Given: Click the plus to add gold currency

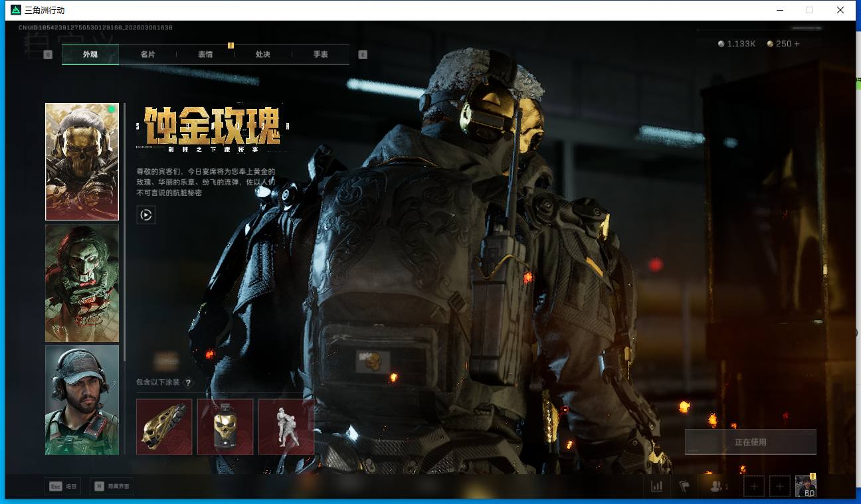Looking at the screenshot, I should 797,44.
